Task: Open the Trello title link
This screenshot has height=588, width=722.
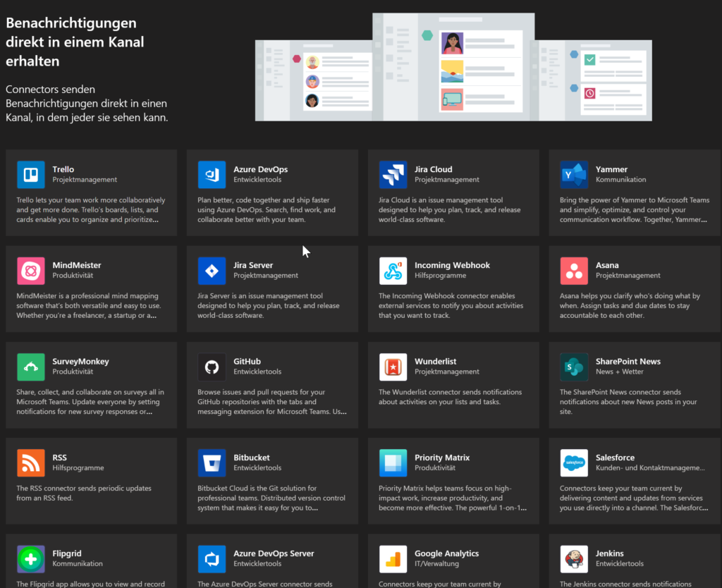Action: (x=63, y=169)
